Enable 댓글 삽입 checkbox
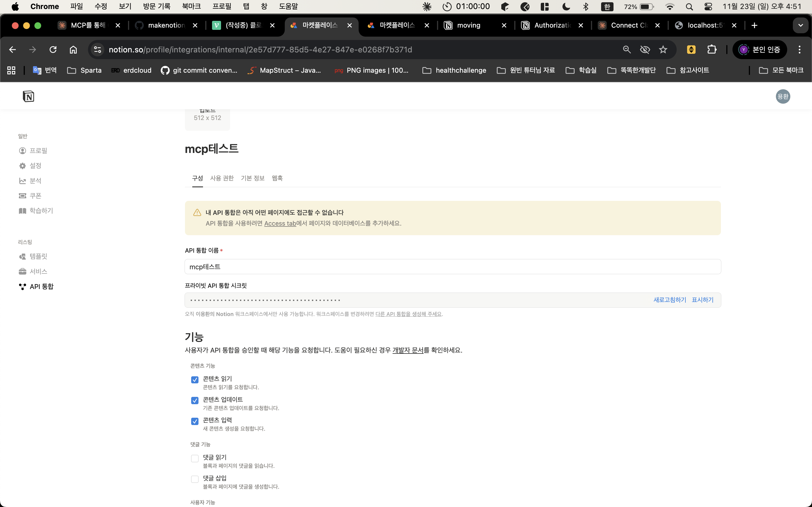Screen dimensions: 812x507 (x=195, y=479)
